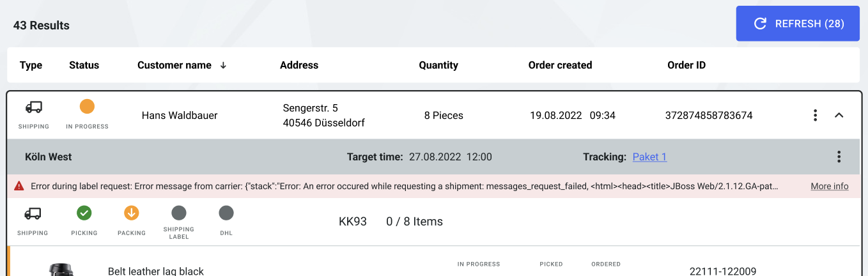The image size is (868, 276).
Task: Click the shipping truck icon beside Picking
Action: tap(33, 213)
